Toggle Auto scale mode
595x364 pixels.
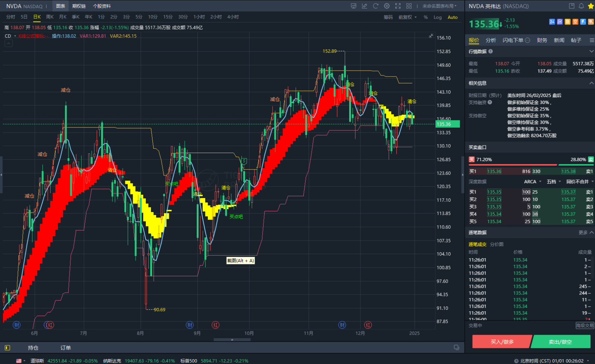coord(453,17)
